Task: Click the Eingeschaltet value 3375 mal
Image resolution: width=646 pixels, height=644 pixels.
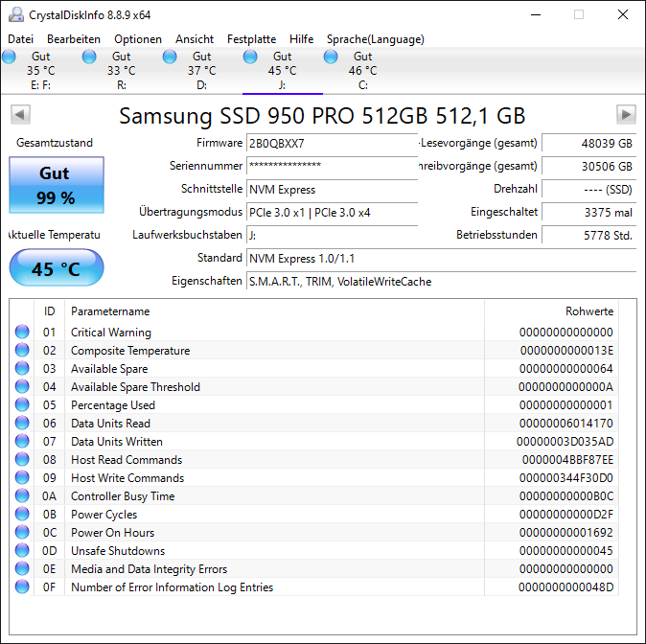Action: pos(588,213)
